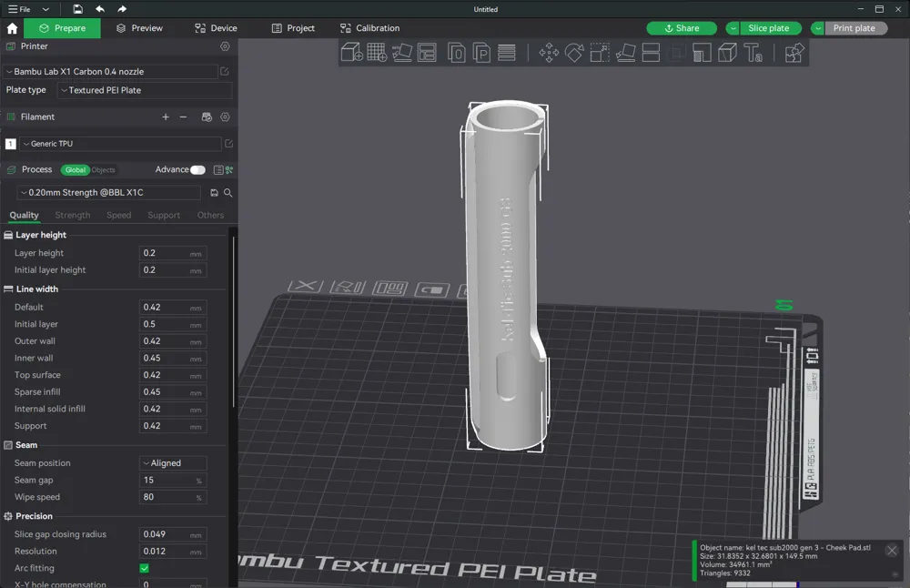The width and height of the screenshot is (910, 588).
Task: Switch to the Calibration tab
Action: [370, 28]
